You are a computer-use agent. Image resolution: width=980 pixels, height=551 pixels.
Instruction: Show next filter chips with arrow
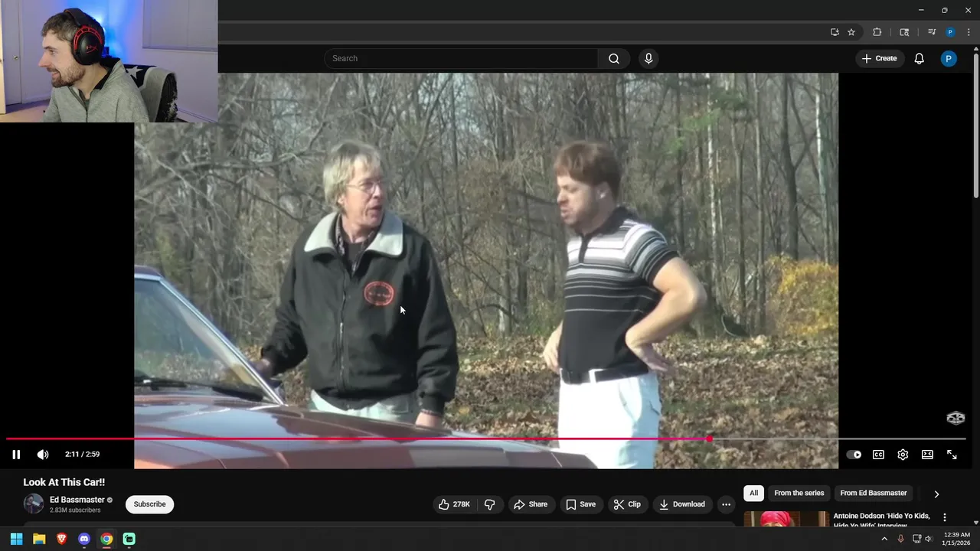(936, 494)
